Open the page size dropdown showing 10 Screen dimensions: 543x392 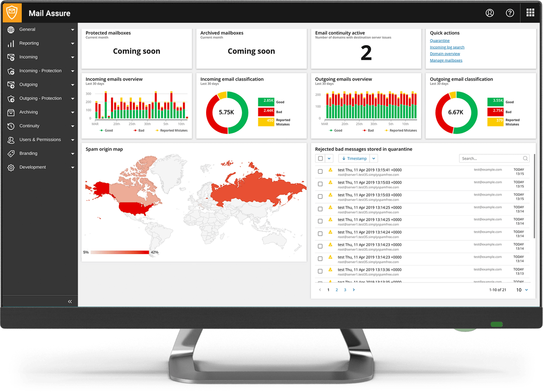click(x=521, y=290)
